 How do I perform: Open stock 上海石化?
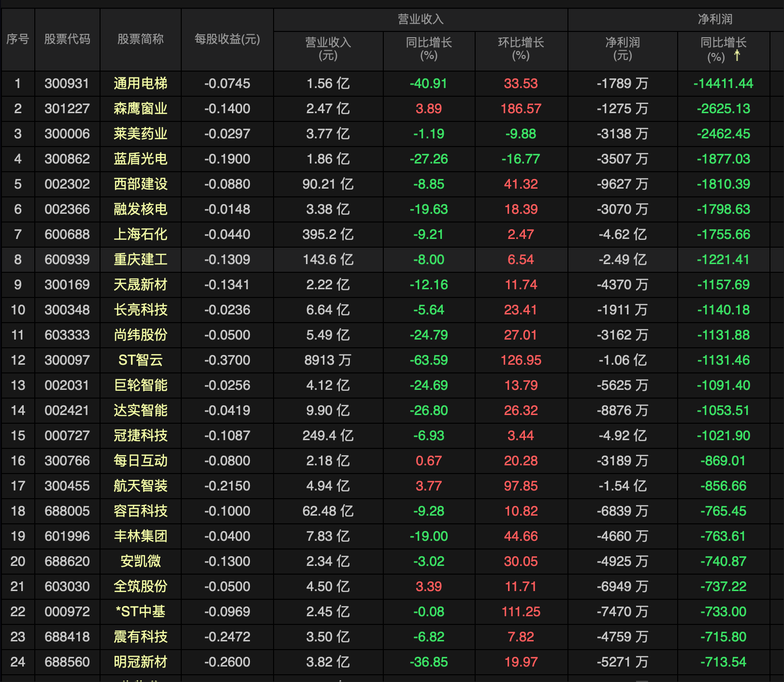click(x=141, y=235)
